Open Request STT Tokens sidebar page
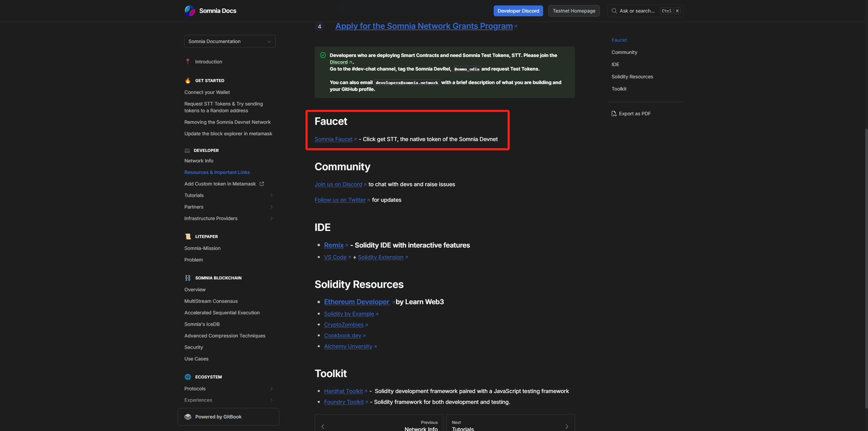 pyautogui.click(x=223, y=107)
